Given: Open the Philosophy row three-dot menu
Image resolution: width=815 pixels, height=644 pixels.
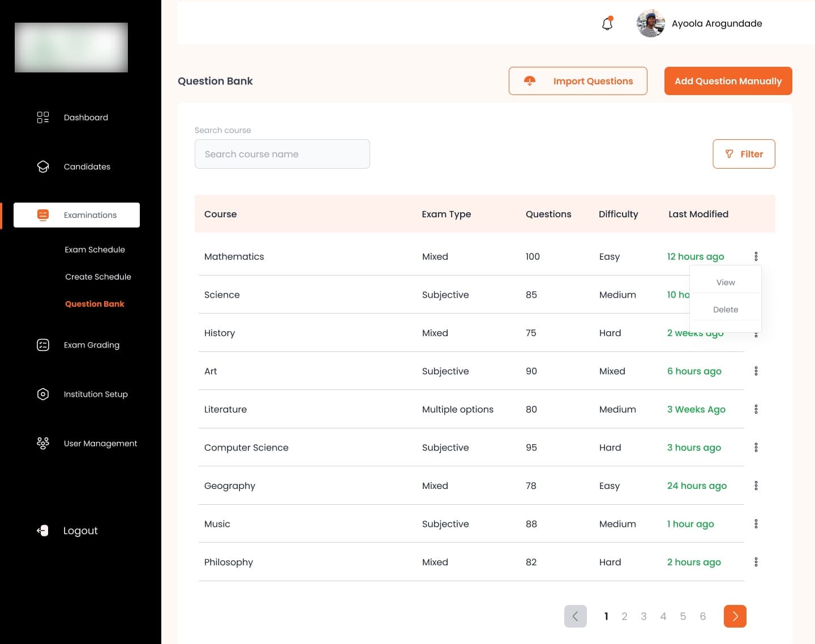Looking at the screenshot, I should click(756, 562).
